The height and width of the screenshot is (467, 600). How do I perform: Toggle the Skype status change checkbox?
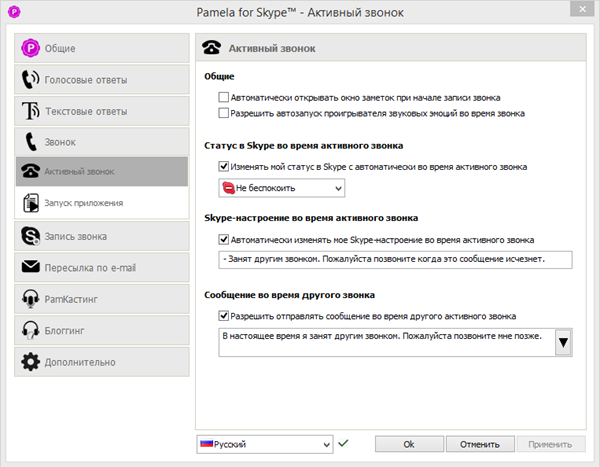[x=223, y=166]
